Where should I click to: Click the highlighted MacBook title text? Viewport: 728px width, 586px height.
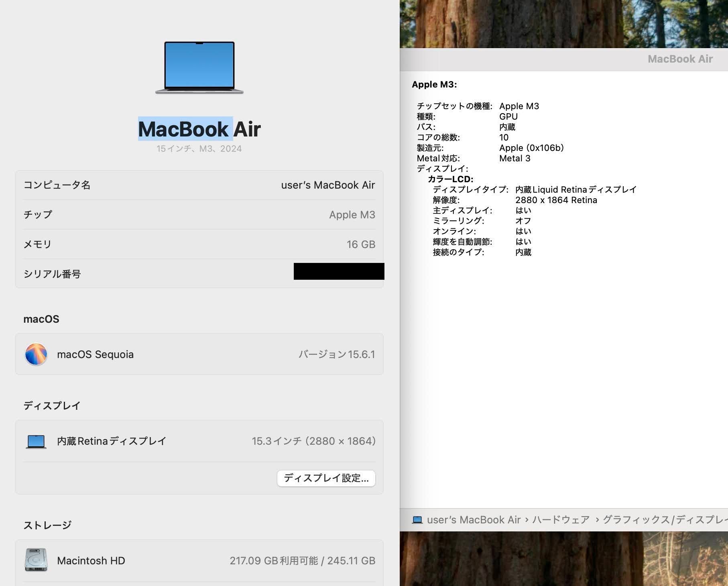pos(184,129)
